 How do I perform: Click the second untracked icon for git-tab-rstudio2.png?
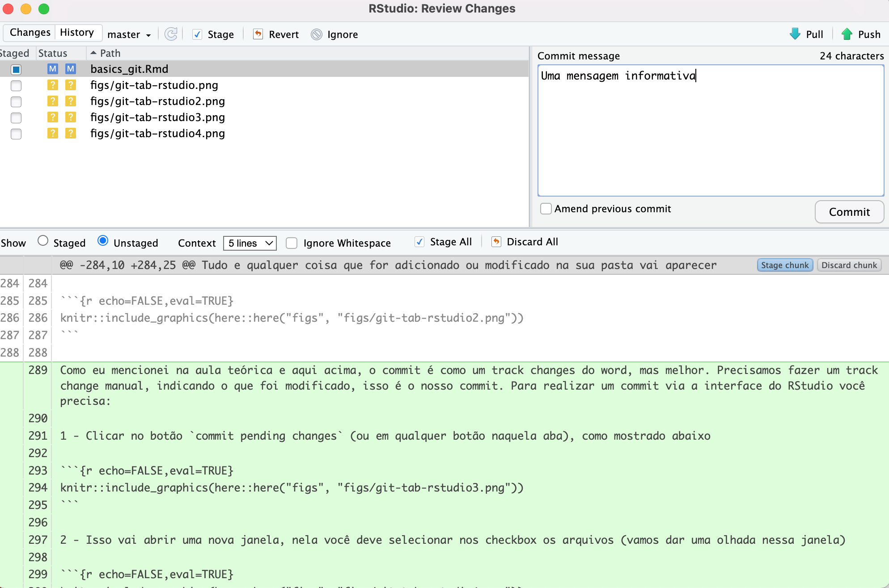(71, 101)
